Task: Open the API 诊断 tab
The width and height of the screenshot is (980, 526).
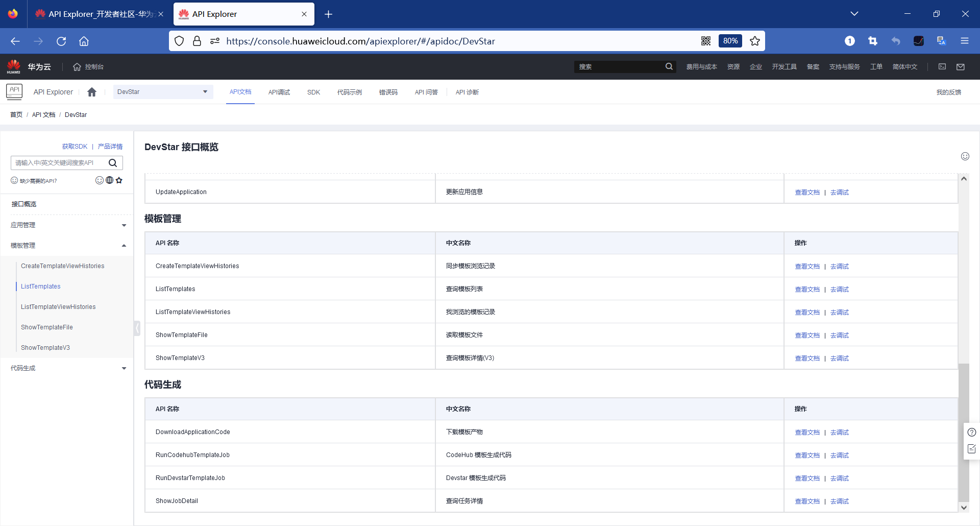Action: coord(467,92)
